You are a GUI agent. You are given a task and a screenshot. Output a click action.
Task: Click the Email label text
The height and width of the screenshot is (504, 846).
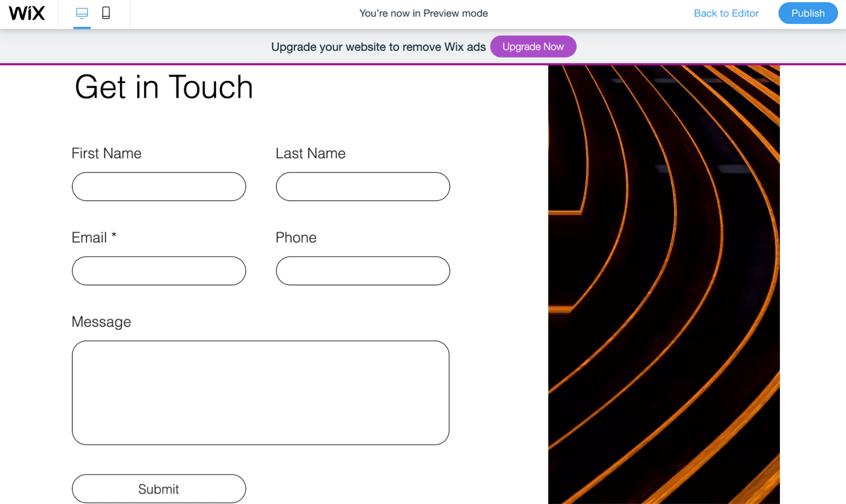click(89, 237)
